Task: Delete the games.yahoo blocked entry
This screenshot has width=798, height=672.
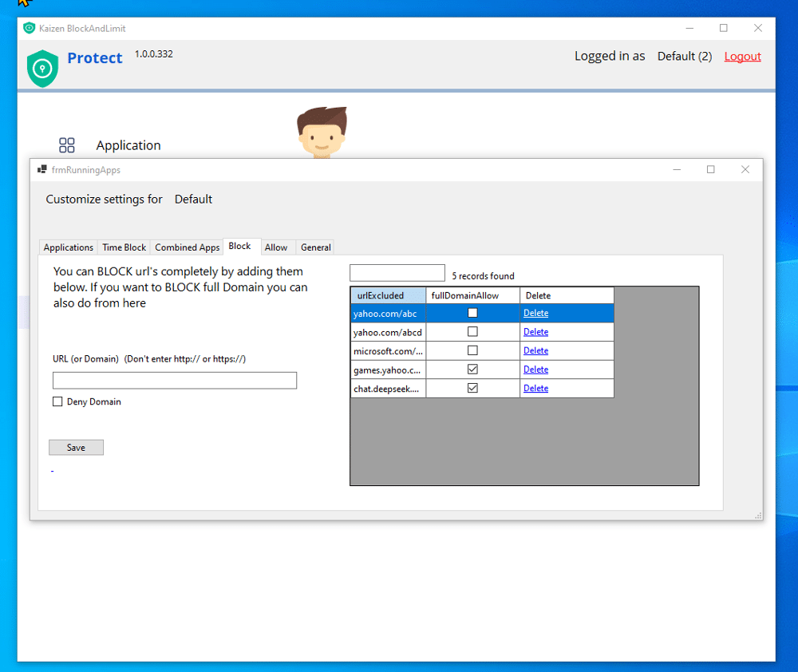Action: [535, 370]
